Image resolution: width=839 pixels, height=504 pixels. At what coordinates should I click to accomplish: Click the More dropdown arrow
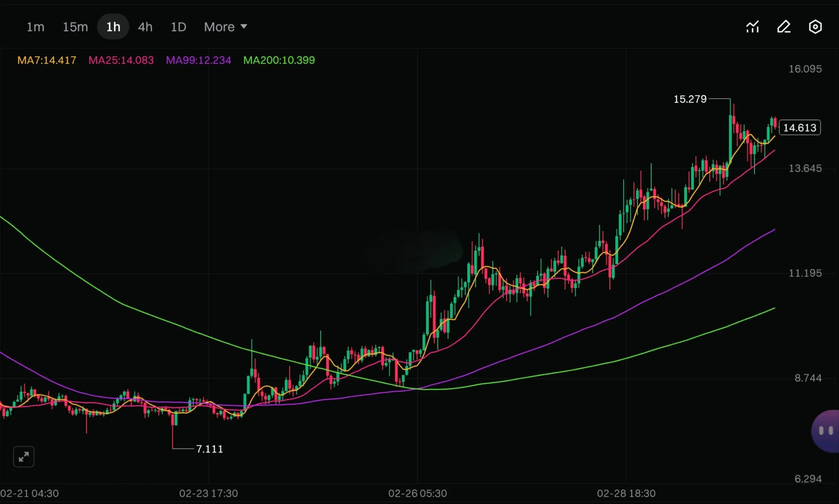pyautogui.click(x=244, y=27)
